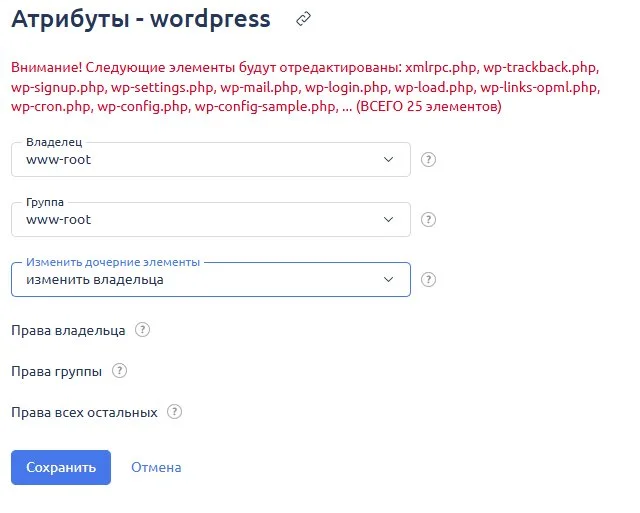
Task: Expand the Права владельца section
Action: (x=68, y=330)
